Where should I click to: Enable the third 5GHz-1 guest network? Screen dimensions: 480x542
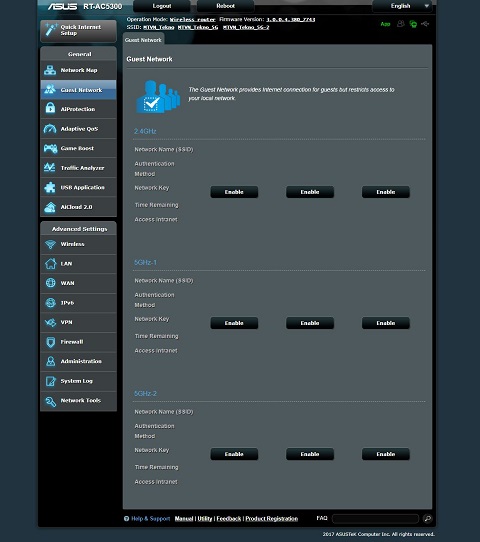[x=386, y=323]
